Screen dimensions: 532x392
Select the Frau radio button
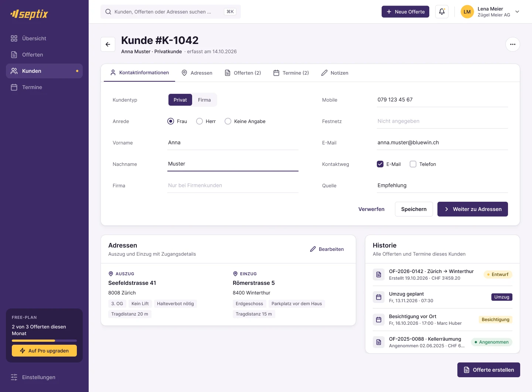[x=171, y=121]
